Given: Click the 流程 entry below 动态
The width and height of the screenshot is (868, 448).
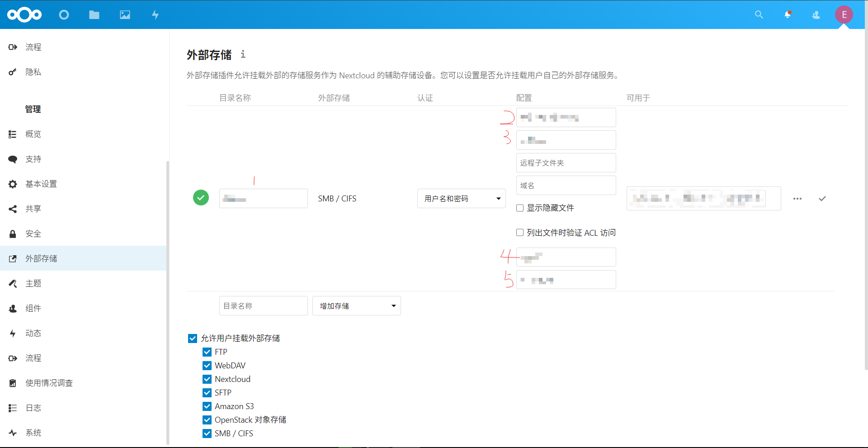Looking at the screenshot, I should [83, 358].
